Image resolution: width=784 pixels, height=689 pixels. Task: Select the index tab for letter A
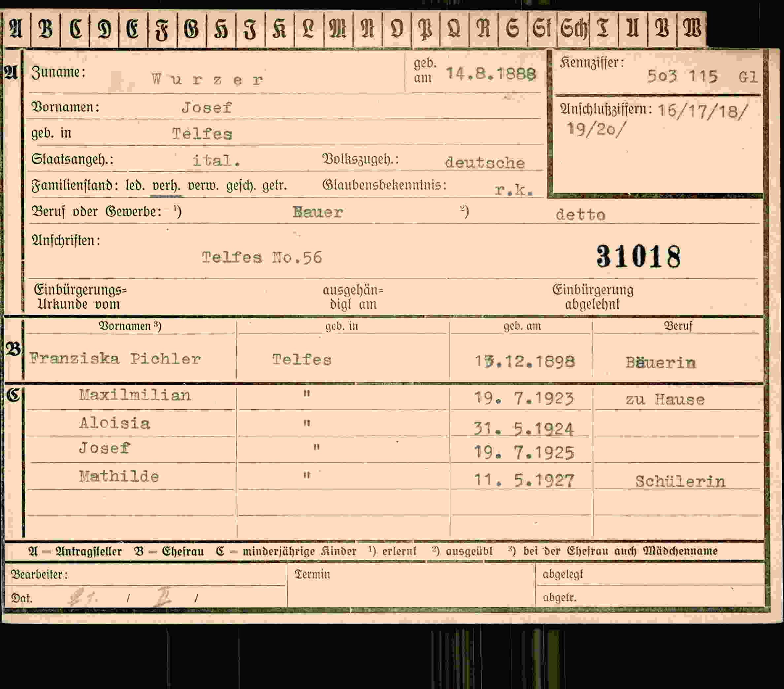tap(16, 29)
